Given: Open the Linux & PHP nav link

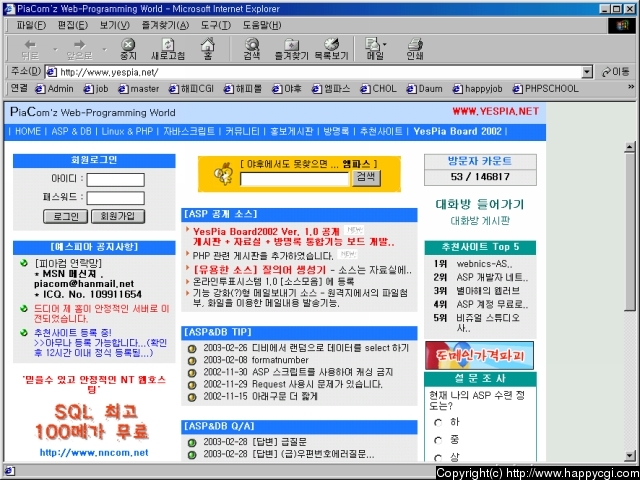Looking at the screenshot, I should [127, 131].
